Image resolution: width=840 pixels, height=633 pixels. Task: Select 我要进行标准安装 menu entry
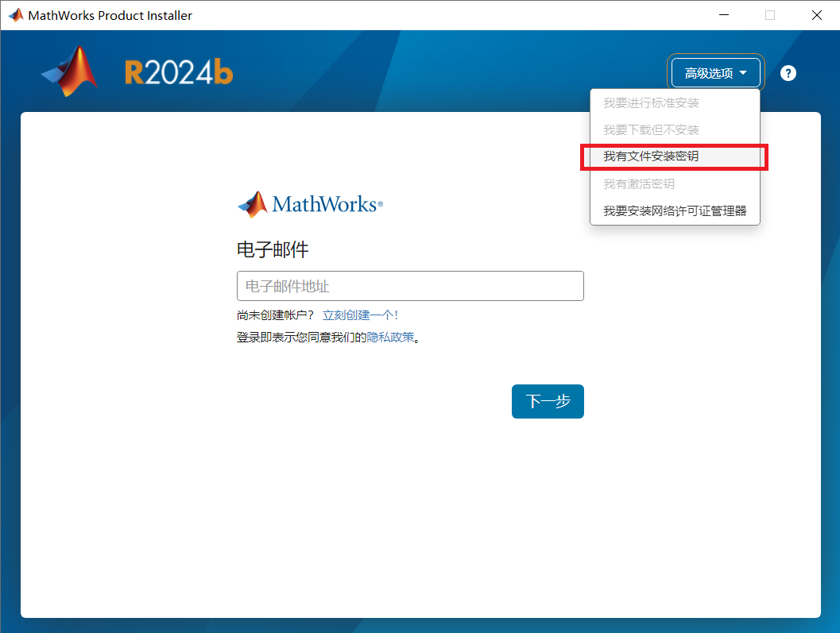click(x=675, y=102)
